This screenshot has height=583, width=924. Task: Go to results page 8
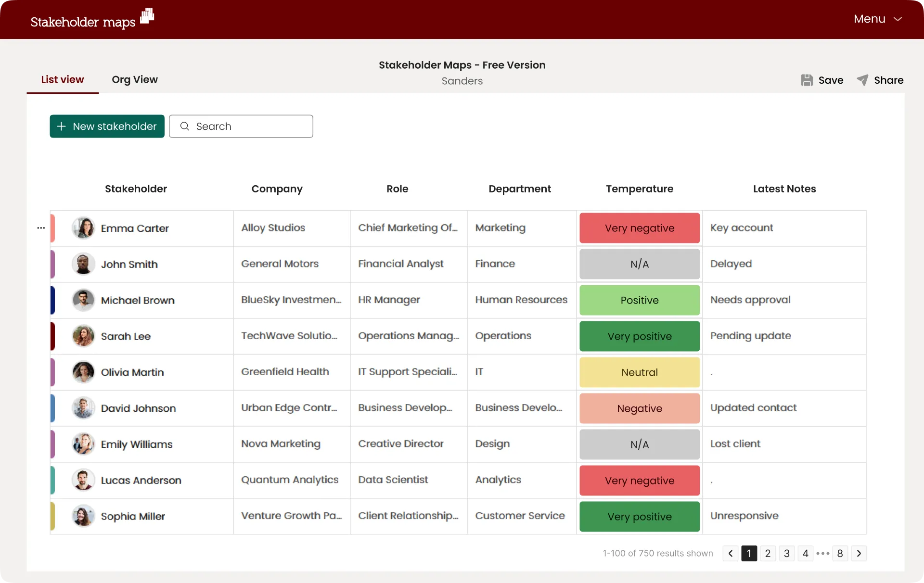(x=840, y=553)
